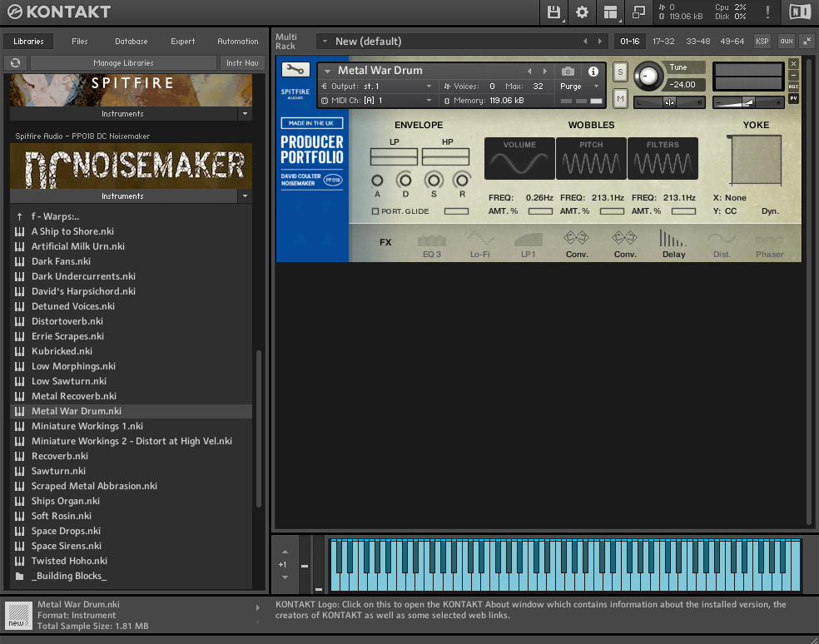
Task: Enable the Port. Glide checkbox
Action: (x=375, y=211)
